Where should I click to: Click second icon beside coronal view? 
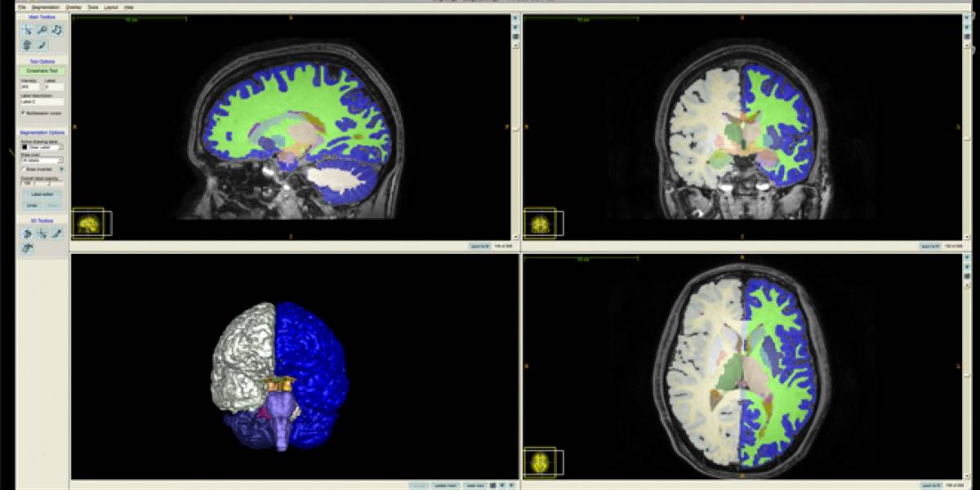(x=967, y=27)
